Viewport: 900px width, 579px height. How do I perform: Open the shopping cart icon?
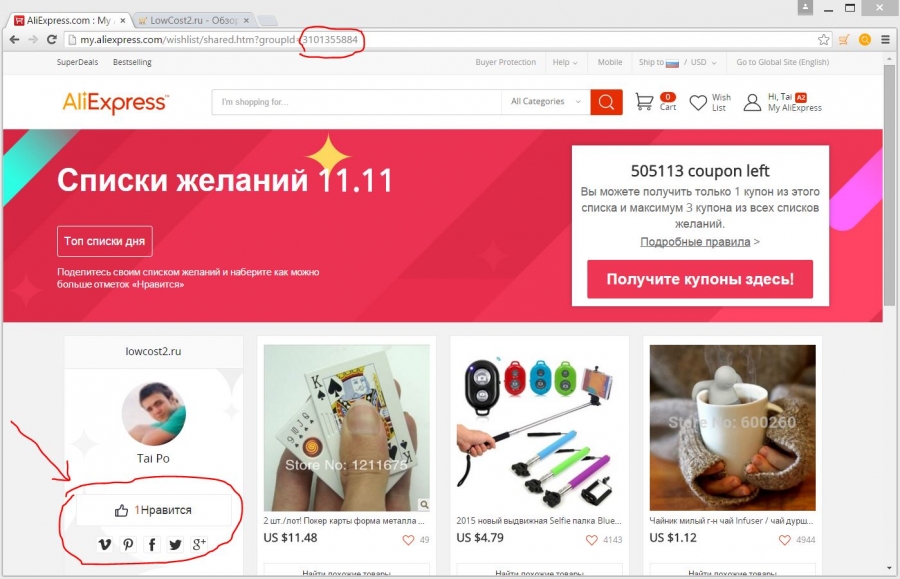(x=644, y=102)
